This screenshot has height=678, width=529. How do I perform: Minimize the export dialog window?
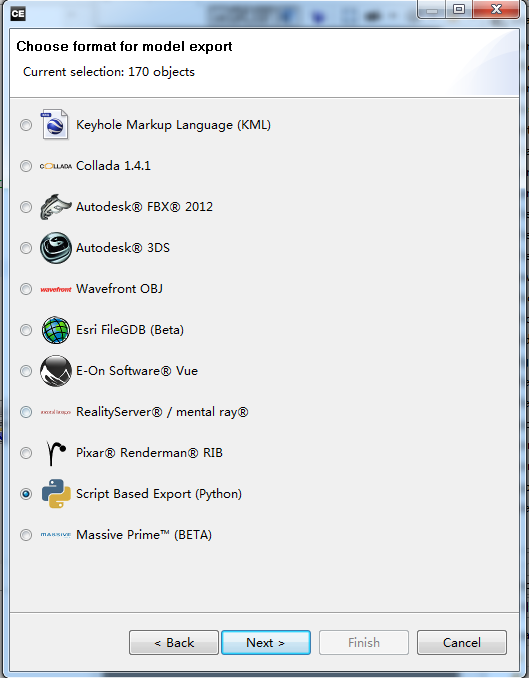[x=432, y=10]
